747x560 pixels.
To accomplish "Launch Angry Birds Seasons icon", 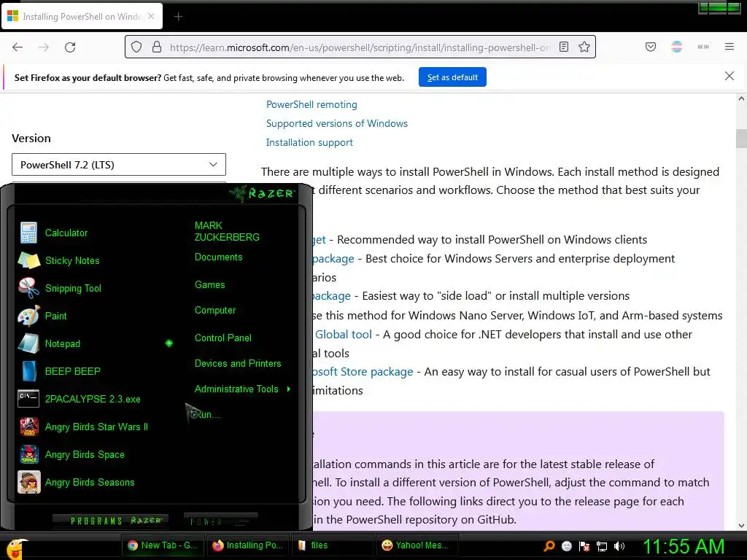I will [x=28, y=482].
